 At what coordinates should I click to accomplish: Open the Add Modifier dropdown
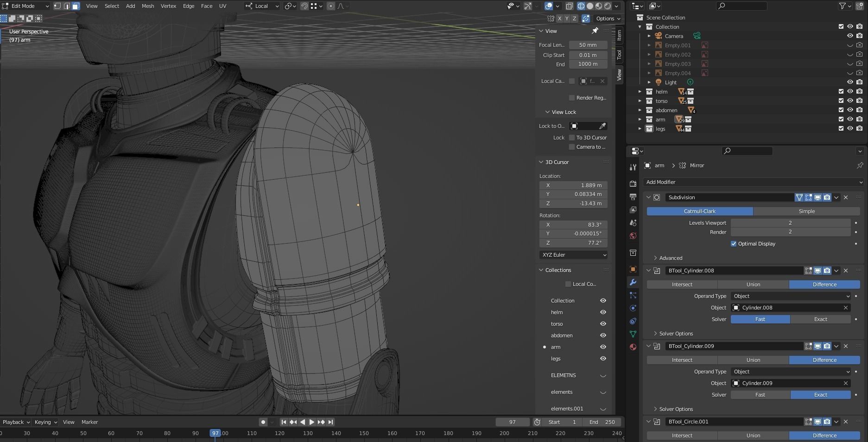(x=754, y=182)
